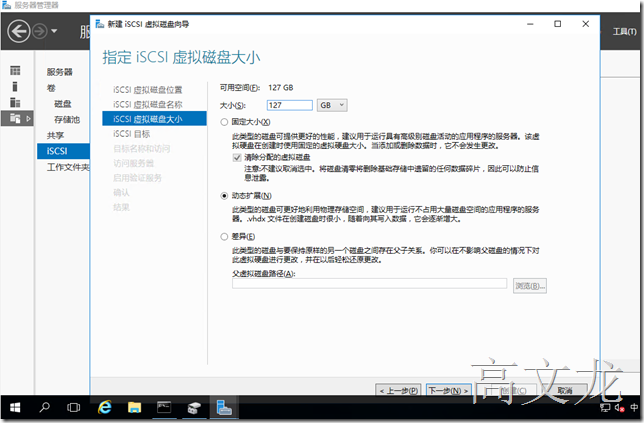The height and width of the screenshot is (423, 644).
Task: Open File Explorer from taskbar
Action: click(x=134, y=407)
